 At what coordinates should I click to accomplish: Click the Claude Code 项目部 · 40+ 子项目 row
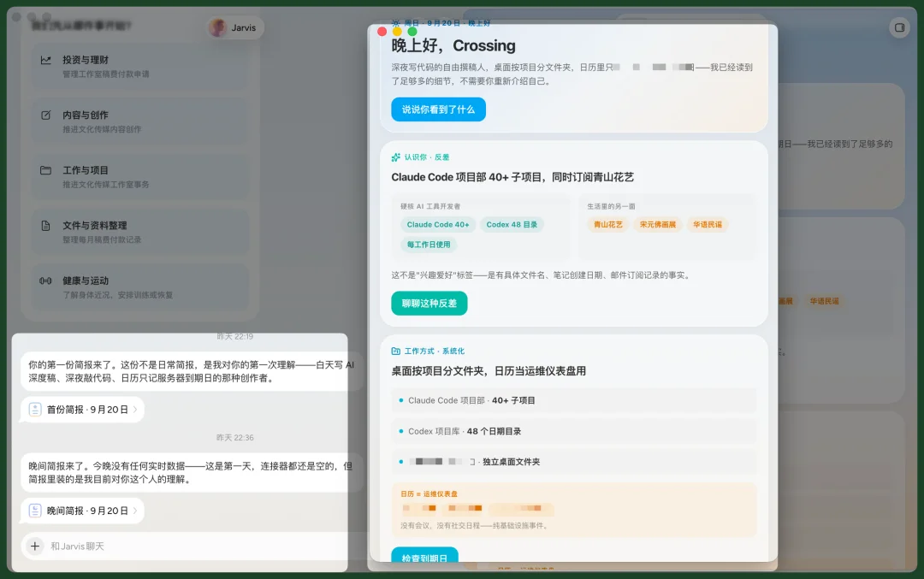[x=573, y=400]
